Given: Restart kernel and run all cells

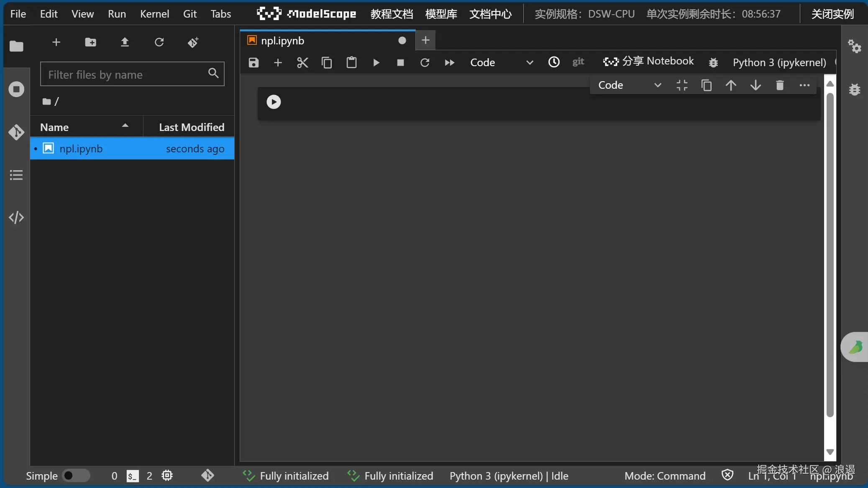Looking at the screenshot, I should pyautogui.click(x=449, y=63).
